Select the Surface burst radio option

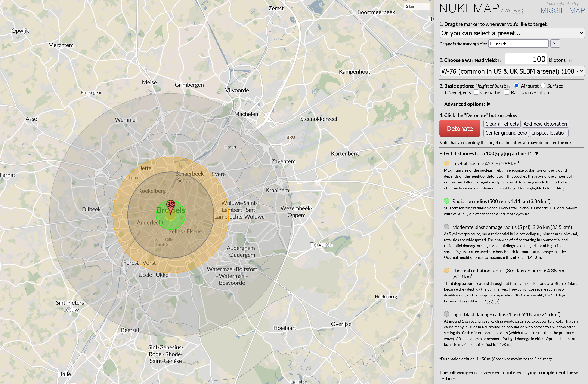point(543,86)
